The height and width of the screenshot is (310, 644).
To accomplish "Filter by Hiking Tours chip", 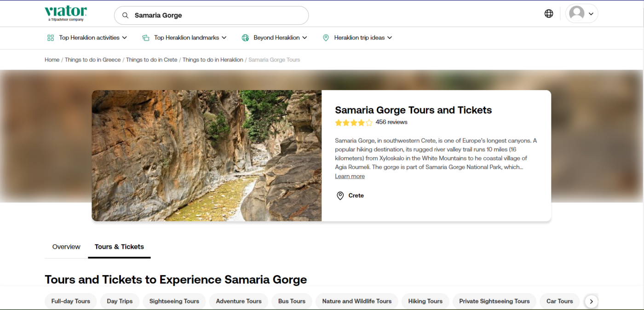I will pos(425,301).
